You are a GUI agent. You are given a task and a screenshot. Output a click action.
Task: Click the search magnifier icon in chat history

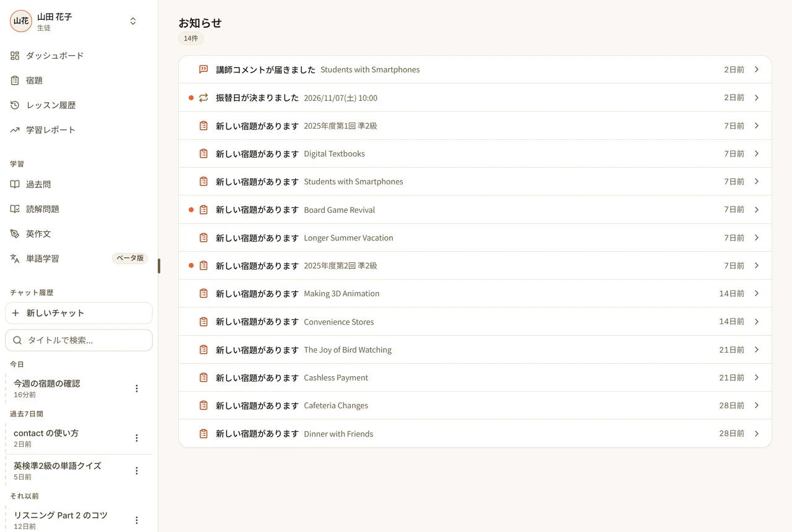(17, 340)
